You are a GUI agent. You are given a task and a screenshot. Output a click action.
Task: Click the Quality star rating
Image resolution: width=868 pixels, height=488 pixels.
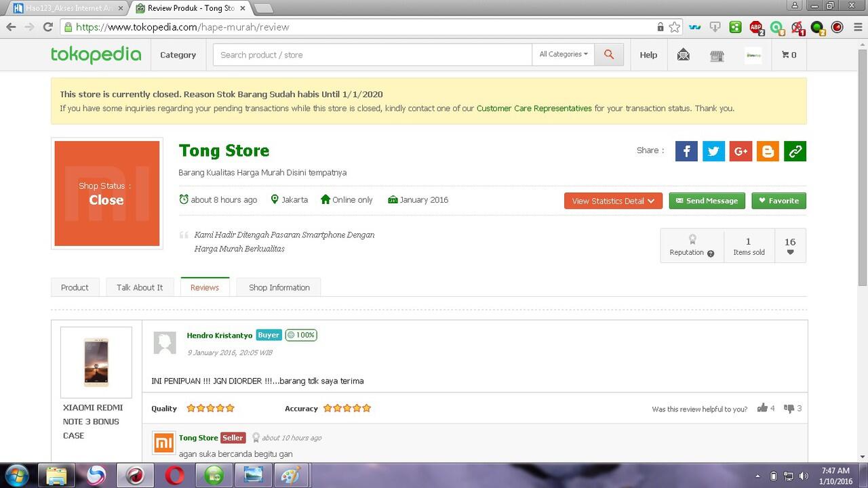pyautogui.click(x=210, y=408)
